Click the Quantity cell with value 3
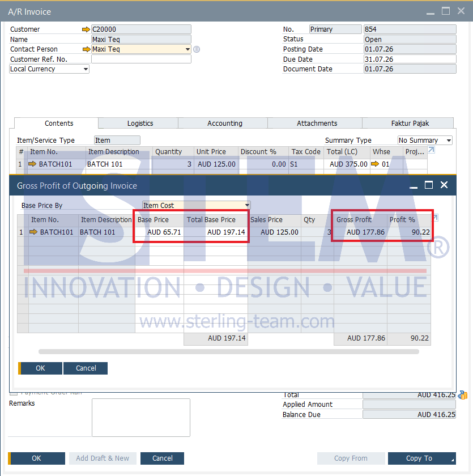Image resolution: width=473 pixels, height=476 pixels. click(x=173, y=164)
